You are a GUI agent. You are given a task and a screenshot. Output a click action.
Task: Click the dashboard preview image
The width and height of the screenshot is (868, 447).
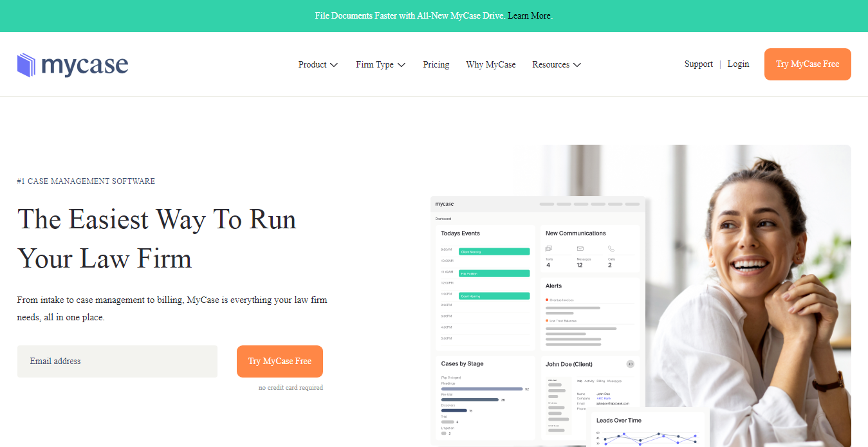538,322
